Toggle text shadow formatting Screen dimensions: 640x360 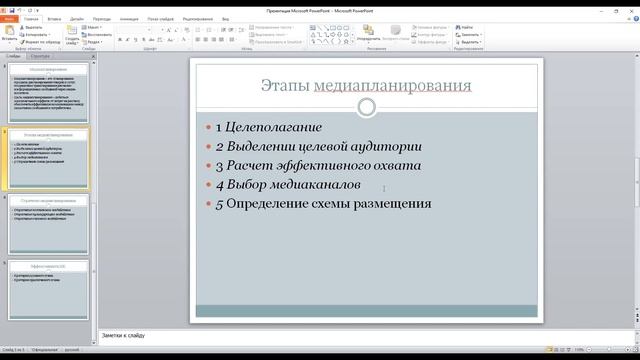coord(144,40)
